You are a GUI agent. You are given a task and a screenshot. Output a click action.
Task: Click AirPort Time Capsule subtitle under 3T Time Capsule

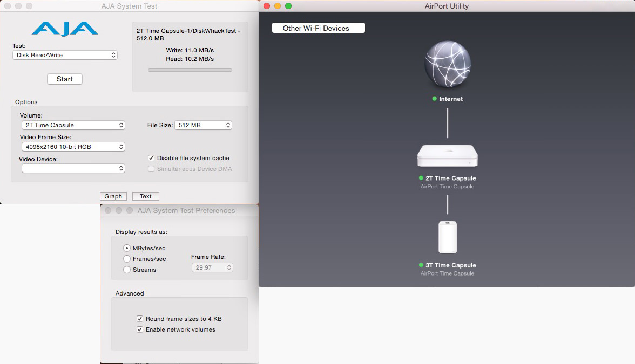tap(447, 273)
